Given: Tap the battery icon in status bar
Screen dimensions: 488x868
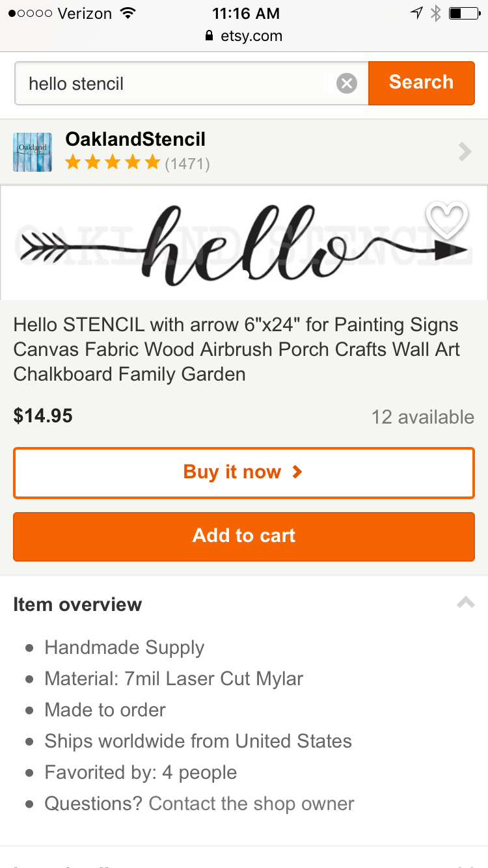Looking at the screenshot, I should (463, 13).
